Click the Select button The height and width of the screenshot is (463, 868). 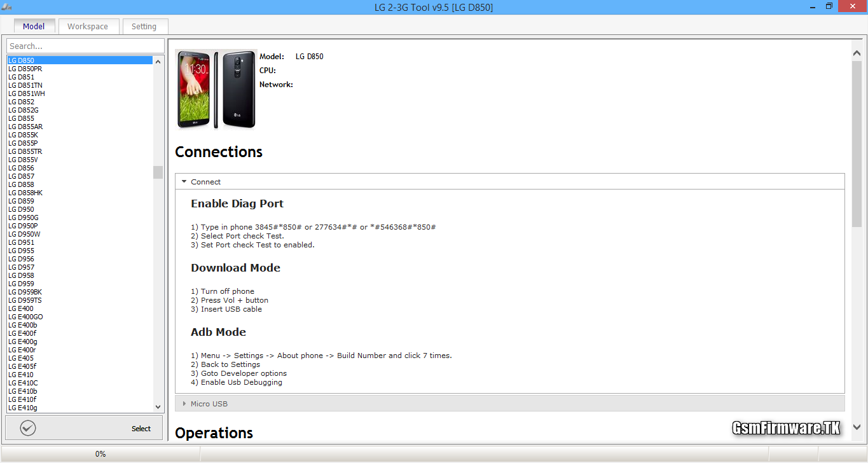(84, 428)
